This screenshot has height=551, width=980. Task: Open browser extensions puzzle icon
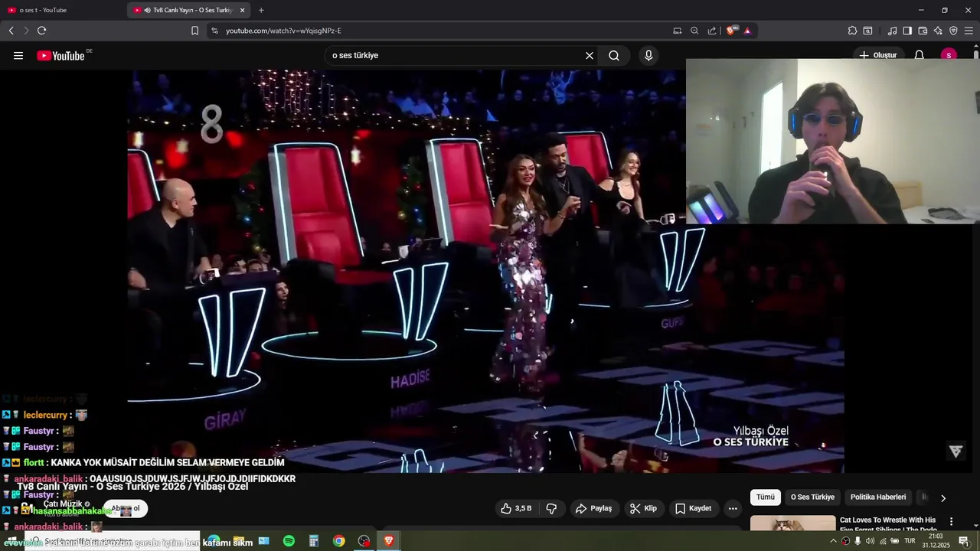pos(852,31)
